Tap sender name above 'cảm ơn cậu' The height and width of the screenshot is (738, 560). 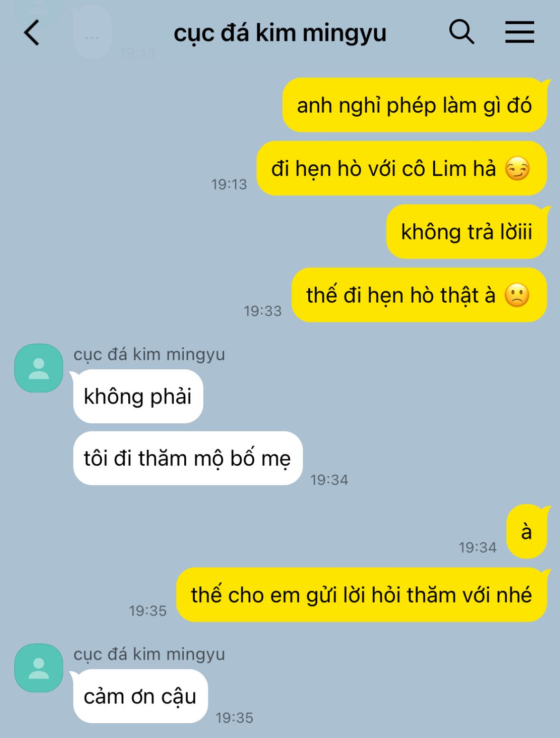[x=149, y=654]
